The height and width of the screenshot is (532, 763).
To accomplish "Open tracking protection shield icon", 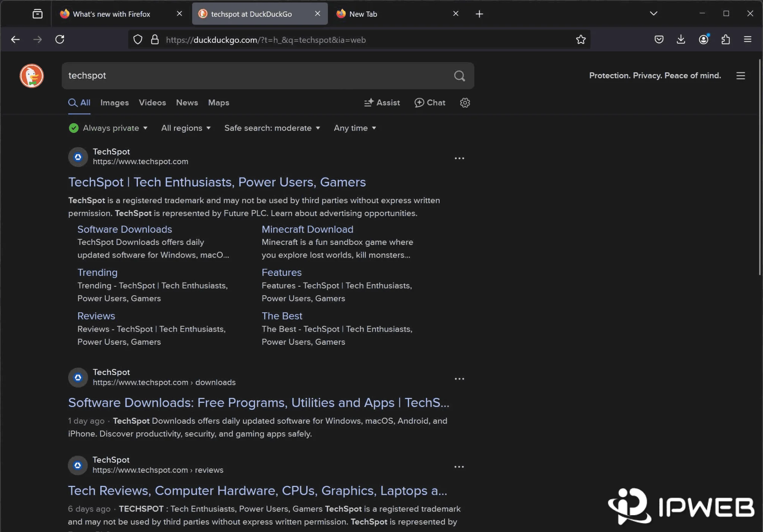I will pyautogui.click(x=138, y=39).
